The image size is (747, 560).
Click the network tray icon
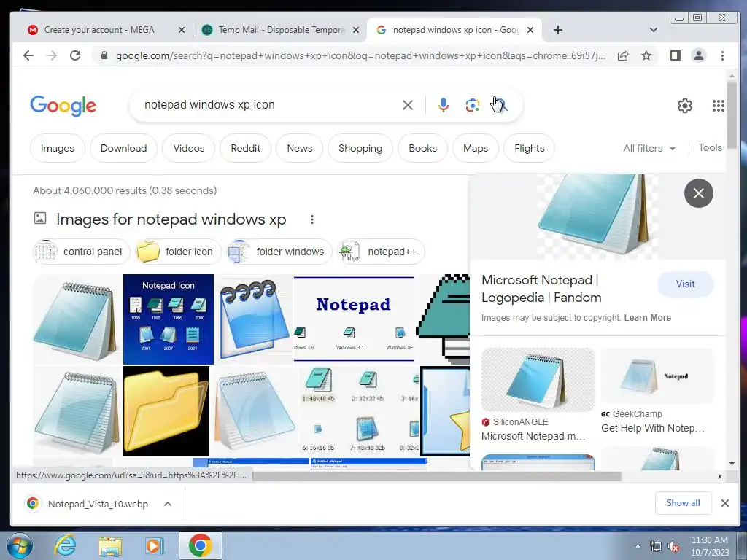pyautogui.click(x=656, y=547)
